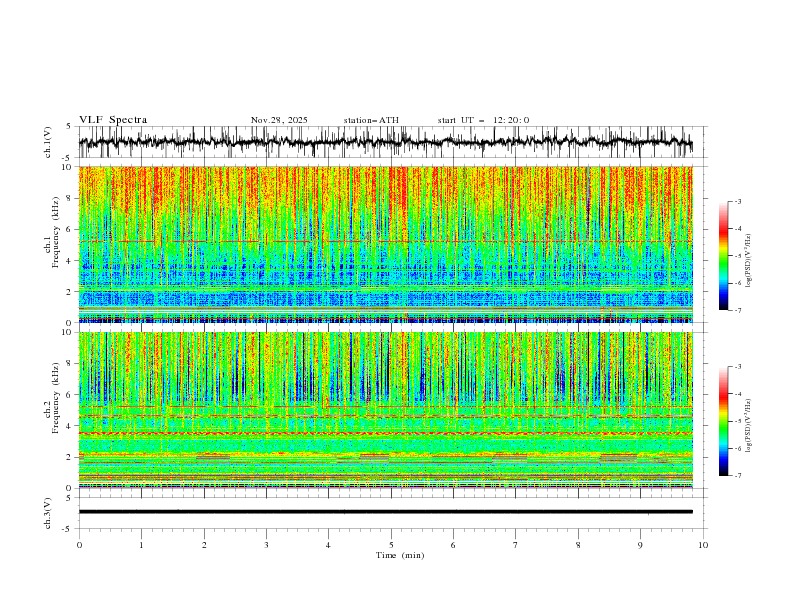This screenshot has height=612, width=792.
Task: Click the 'VLF Spectra' title text
Action: coord(113,120)
